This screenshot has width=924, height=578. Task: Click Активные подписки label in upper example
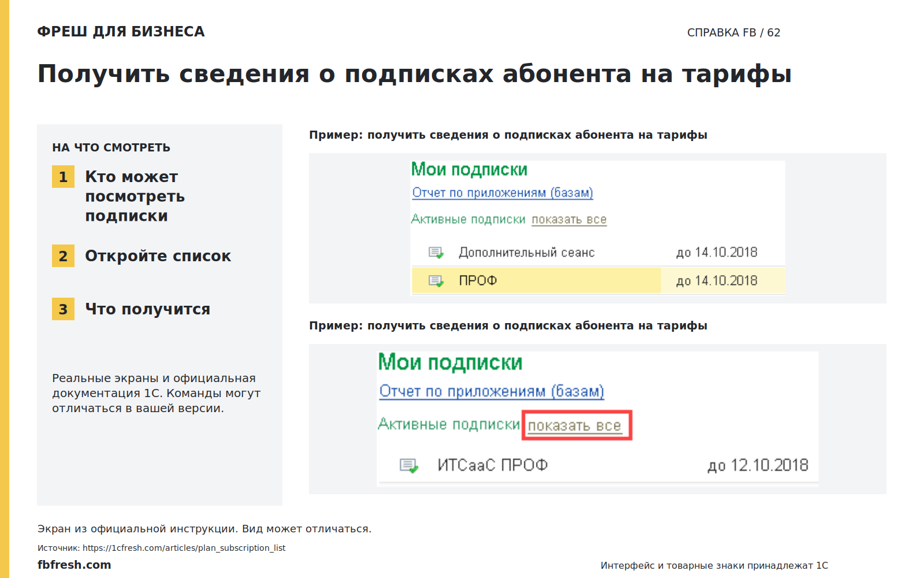(x=468, y=220)
